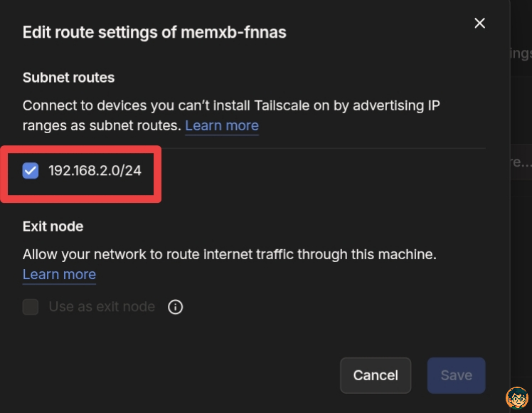Click the Subnet routes section heading
Image resolution: width=532 pixels, height=413 pixels.
[x=68, y=78]
